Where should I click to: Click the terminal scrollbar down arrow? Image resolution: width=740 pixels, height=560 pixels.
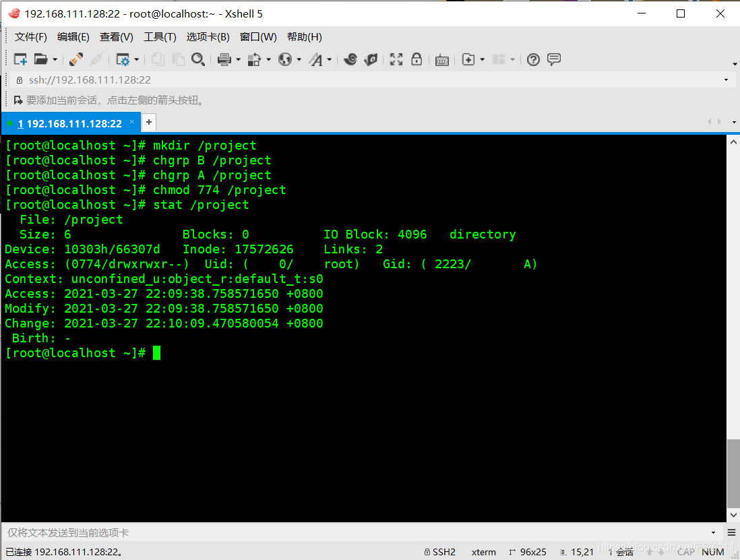(x=733, y=515)
